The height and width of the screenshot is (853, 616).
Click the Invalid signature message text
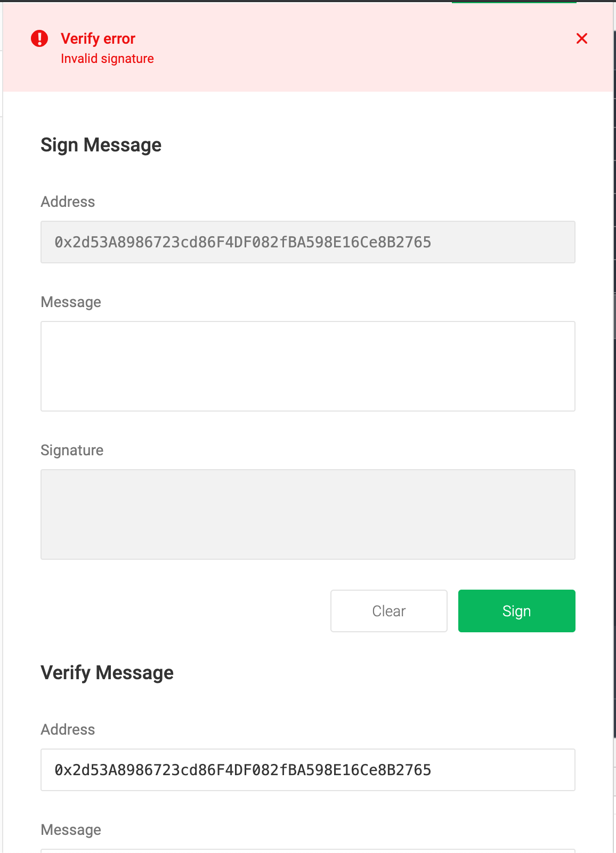(108, 59)
